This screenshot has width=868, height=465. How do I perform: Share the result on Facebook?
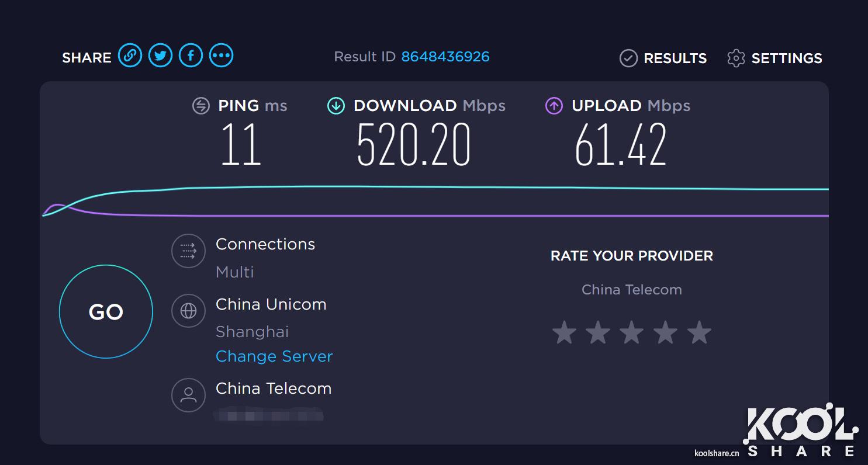pyautogui.click(x=191, y=55)
